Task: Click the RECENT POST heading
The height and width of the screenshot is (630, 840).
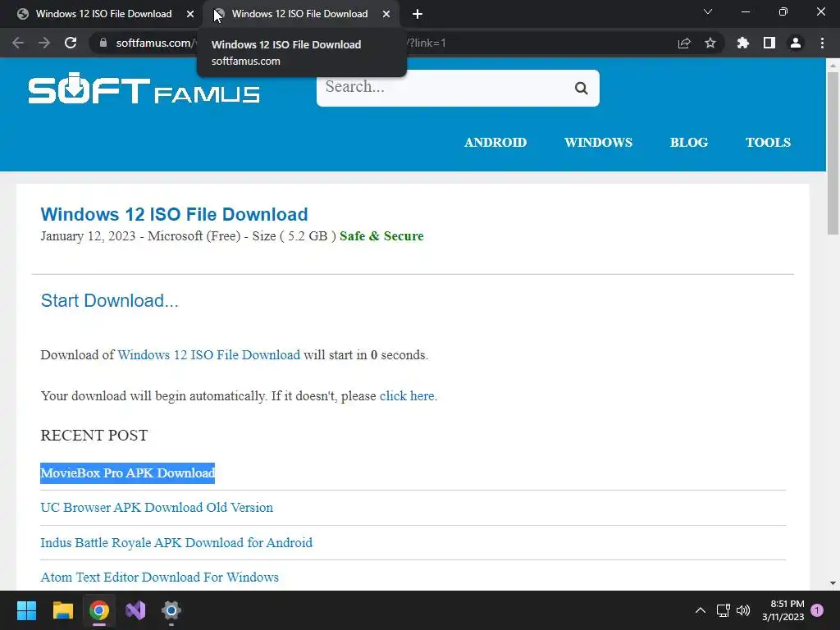Action: [x=94, y=435]
